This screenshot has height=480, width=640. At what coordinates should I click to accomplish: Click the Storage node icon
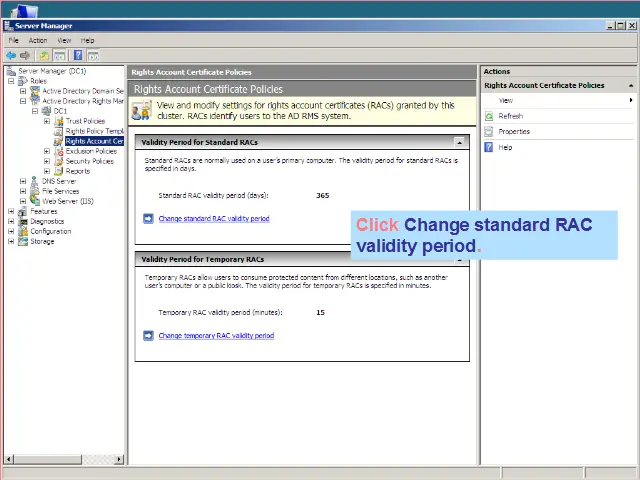click(x=23, y=241)
